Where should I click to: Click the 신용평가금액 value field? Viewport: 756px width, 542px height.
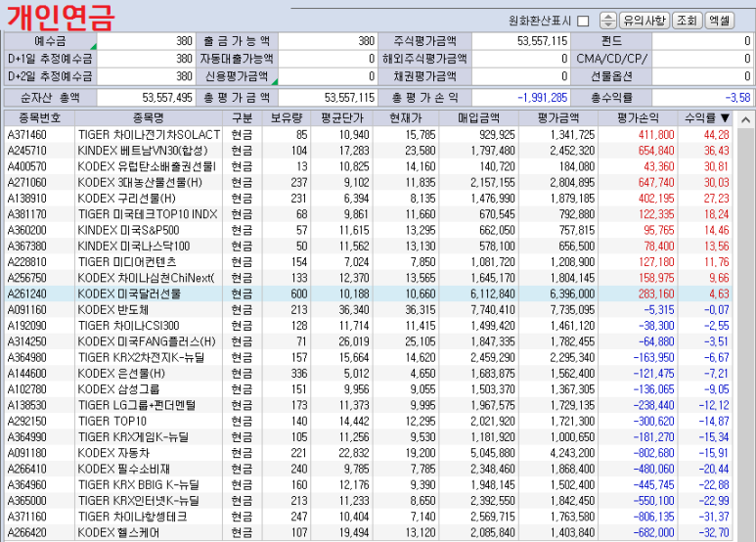pos(328,76)
